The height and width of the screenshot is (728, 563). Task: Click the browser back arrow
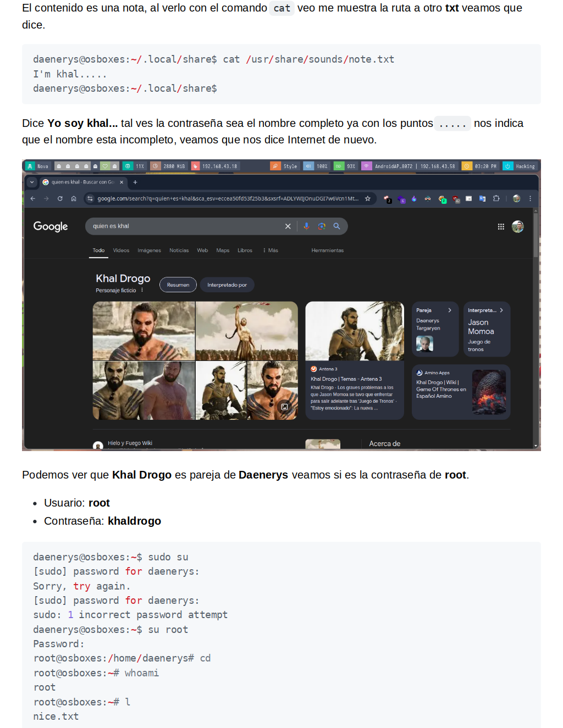coord(33,198)
